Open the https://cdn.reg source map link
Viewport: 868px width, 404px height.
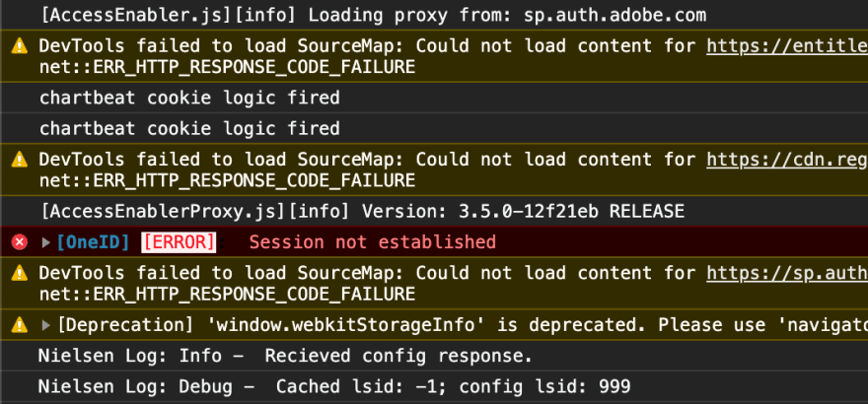pyautogui.click(x=787, y=160)
